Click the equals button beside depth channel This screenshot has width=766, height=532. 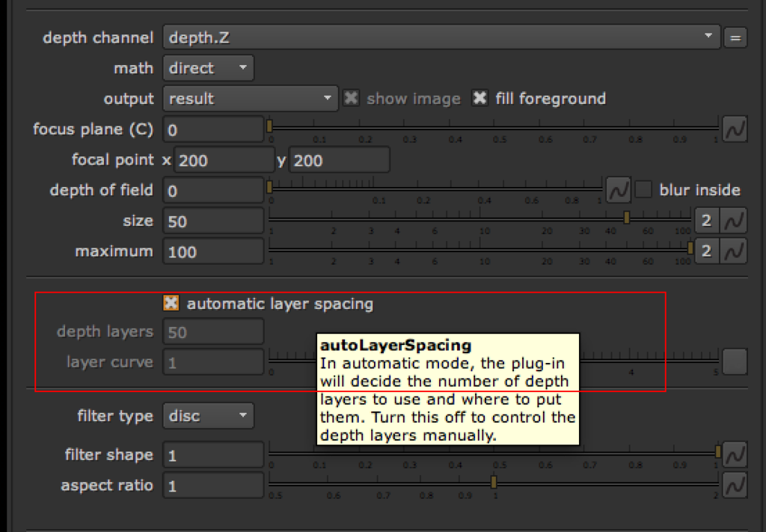735,38
